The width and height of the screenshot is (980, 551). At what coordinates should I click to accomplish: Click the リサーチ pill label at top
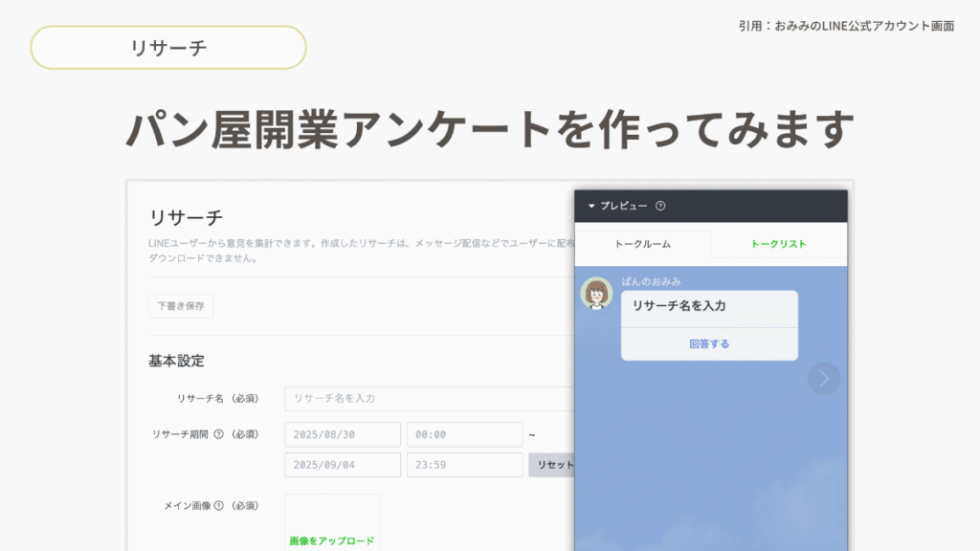click(168, 48)
